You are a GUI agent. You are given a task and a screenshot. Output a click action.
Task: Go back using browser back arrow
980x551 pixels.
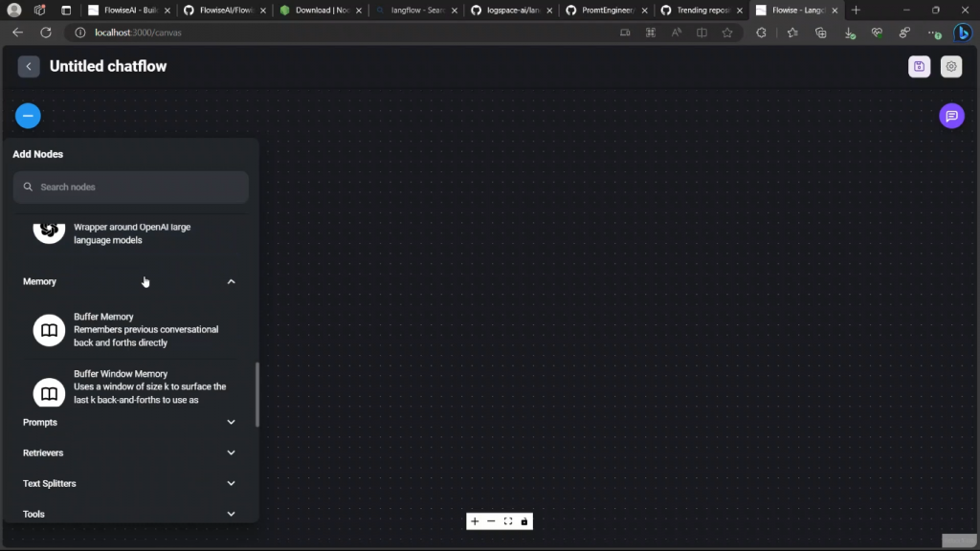pos(17,33)
